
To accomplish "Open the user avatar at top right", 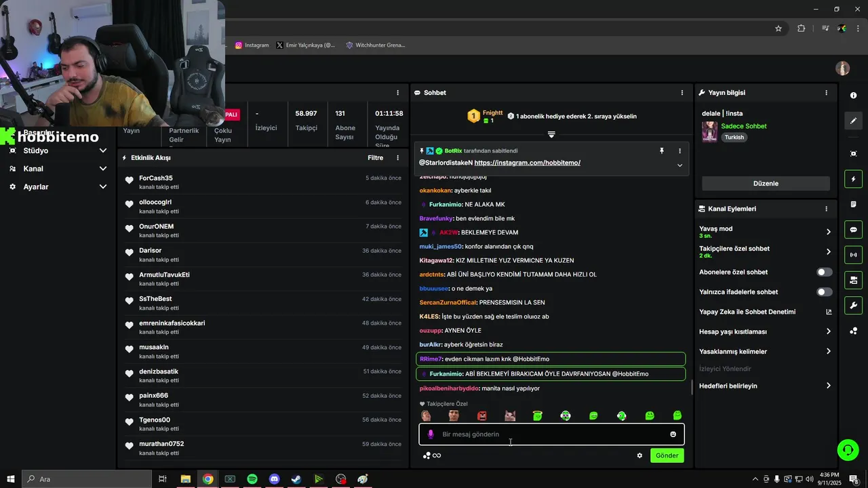I will [x=842, y=68].
